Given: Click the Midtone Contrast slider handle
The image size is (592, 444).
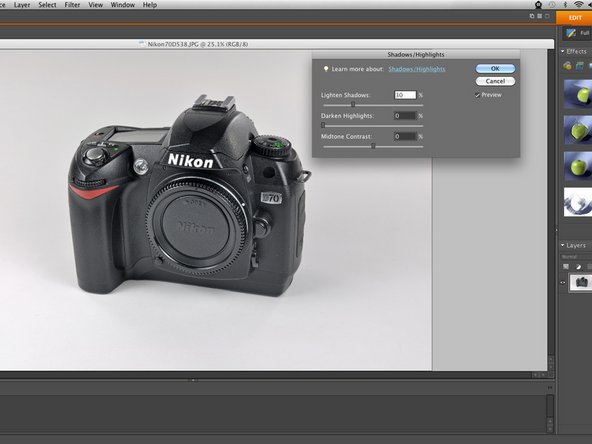Looking at the screenshot, I should tap(373, 146).
